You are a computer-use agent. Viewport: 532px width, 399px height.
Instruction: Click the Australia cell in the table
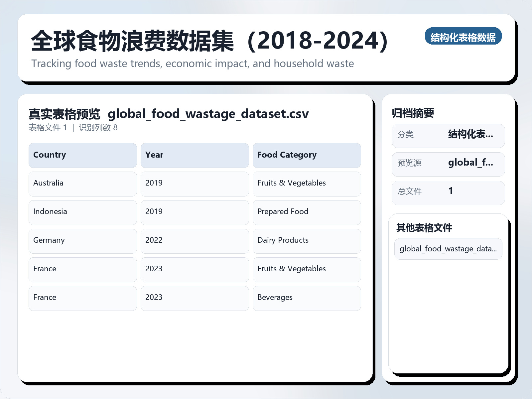click(48, 183)
